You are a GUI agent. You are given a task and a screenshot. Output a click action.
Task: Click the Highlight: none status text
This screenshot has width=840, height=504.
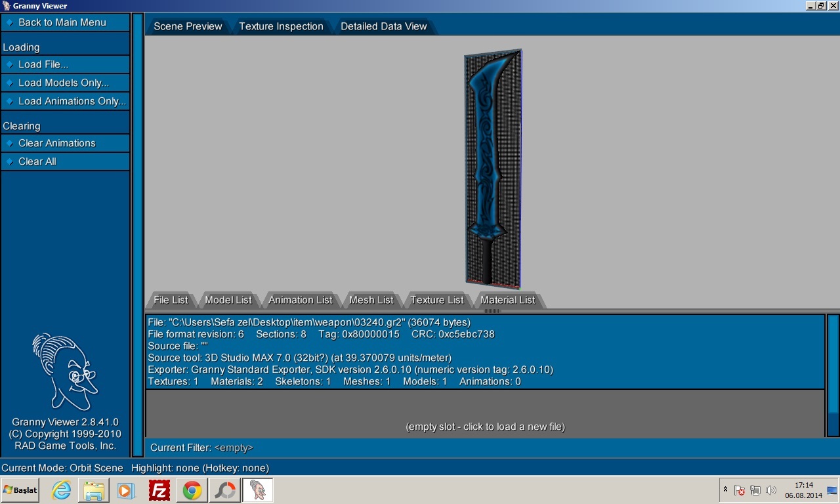pos(200,468)
